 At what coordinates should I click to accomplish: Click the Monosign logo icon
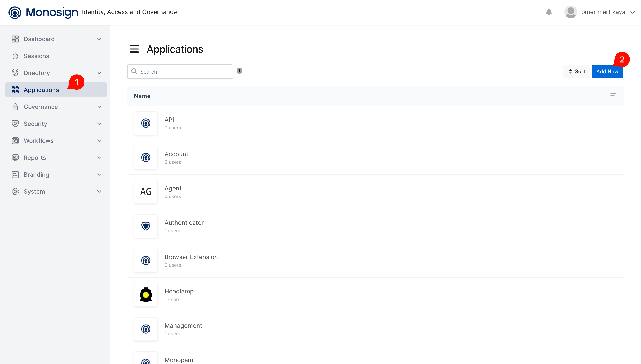tap(15, 12)
